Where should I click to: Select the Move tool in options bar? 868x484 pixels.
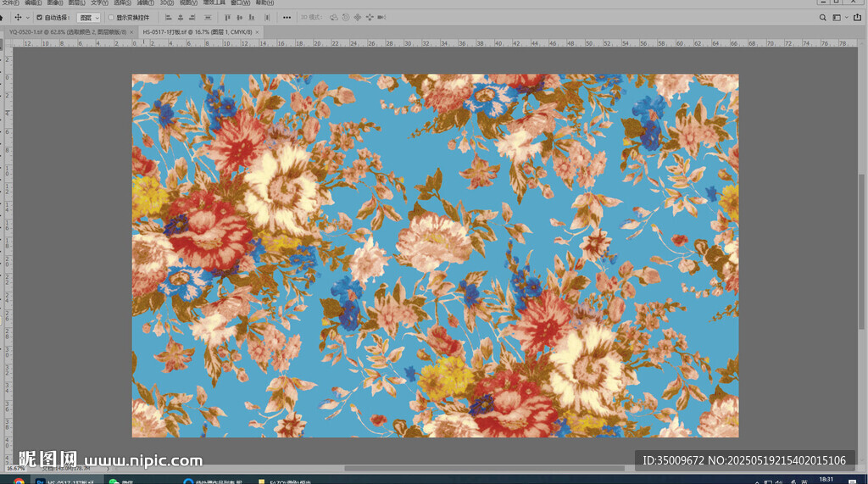click(x=17, y=17)
